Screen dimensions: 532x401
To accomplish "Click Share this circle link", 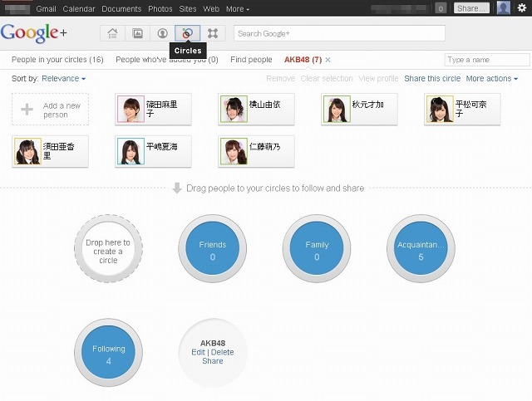I will [x=432, y=79].
